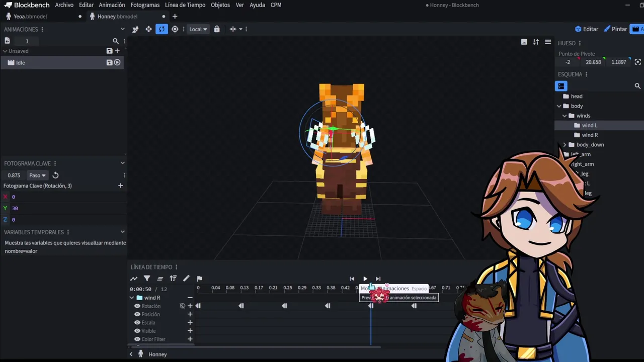Click the target/center pivot tool icon
The width and height of the screenshot is (644, 362).
175,29
